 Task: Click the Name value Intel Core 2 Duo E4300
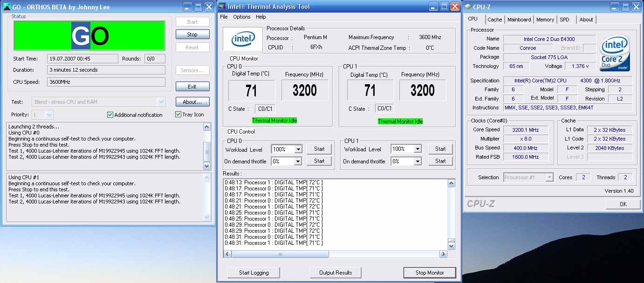click(549, 39)
